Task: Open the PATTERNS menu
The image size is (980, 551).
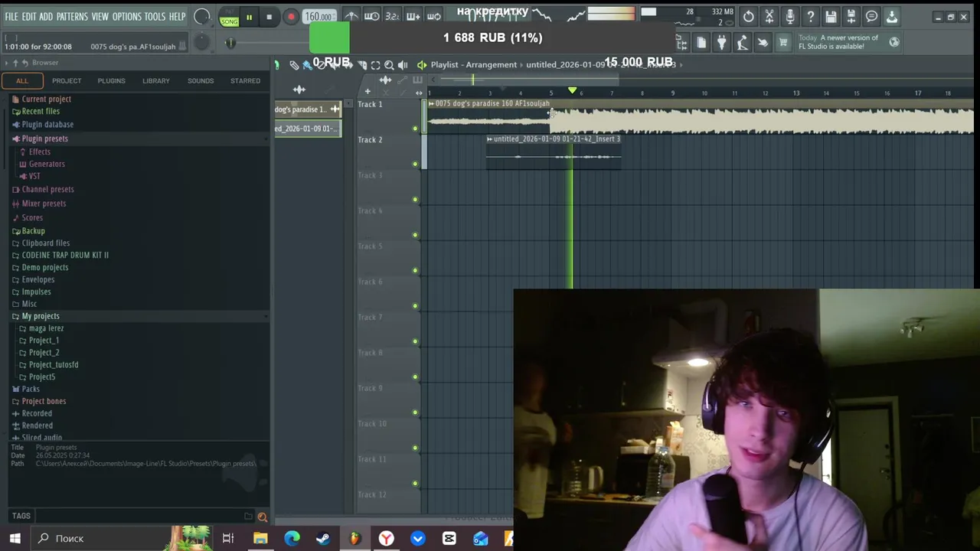Action: click(x=72, y=17)
